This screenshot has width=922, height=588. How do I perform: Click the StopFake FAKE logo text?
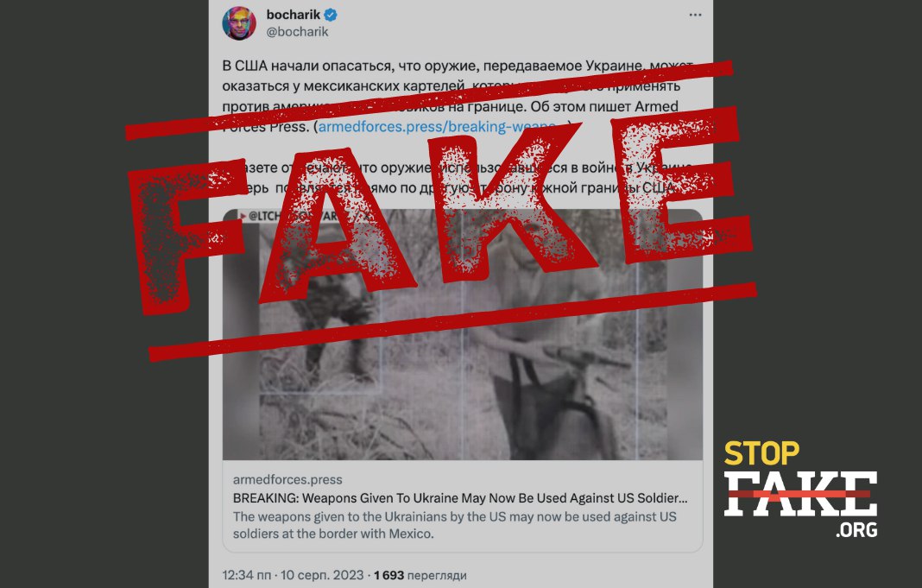tap(800, 493)
